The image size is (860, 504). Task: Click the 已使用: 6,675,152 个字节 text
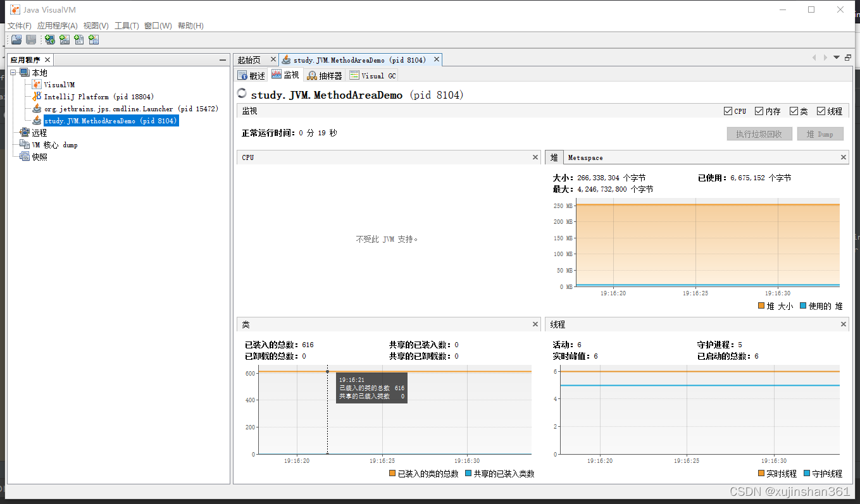(x=744, y=178)
